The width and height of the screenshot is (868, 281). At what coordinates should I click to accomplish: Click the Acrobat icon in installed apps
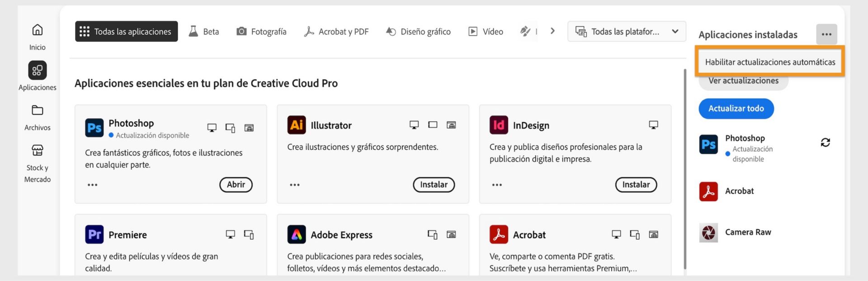point(708,191)
